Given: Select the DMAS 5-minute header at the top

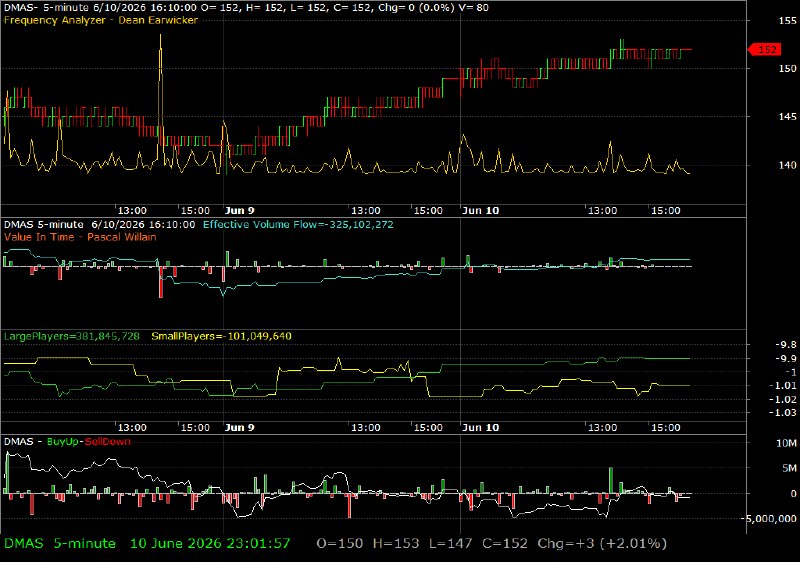Looking at the screenshot, I should coord(246,8).
